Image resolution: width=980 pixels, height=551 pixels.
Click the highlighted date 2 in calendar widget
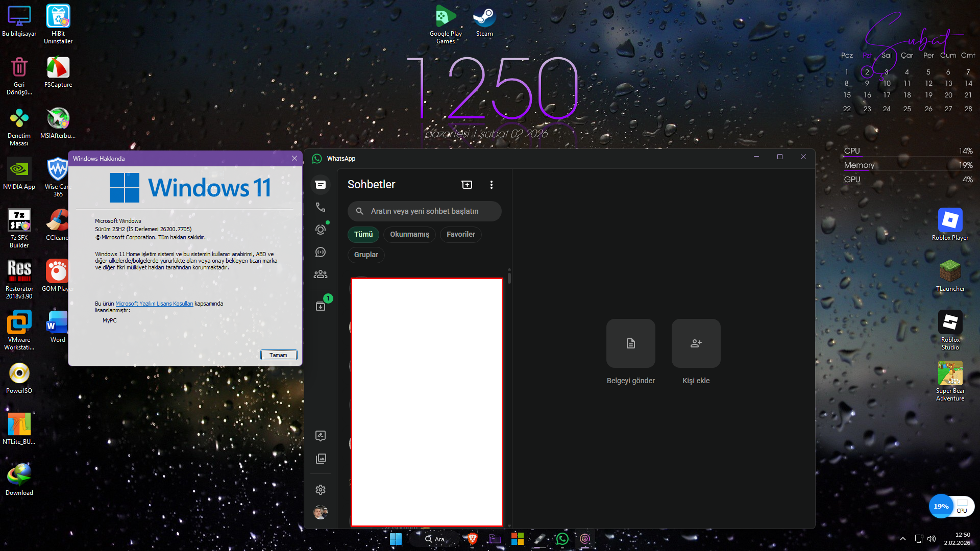coord(867,72)
